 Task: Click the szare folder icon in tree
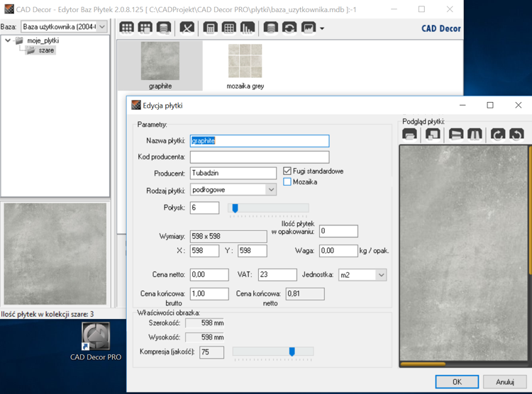click(x=31, y=50)
